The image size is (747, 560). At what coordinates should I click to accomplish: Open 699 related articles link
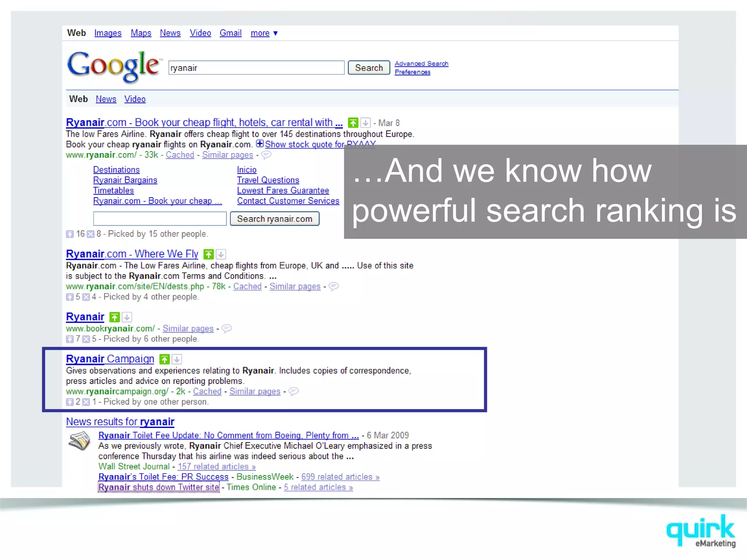[x=340, y=477]
